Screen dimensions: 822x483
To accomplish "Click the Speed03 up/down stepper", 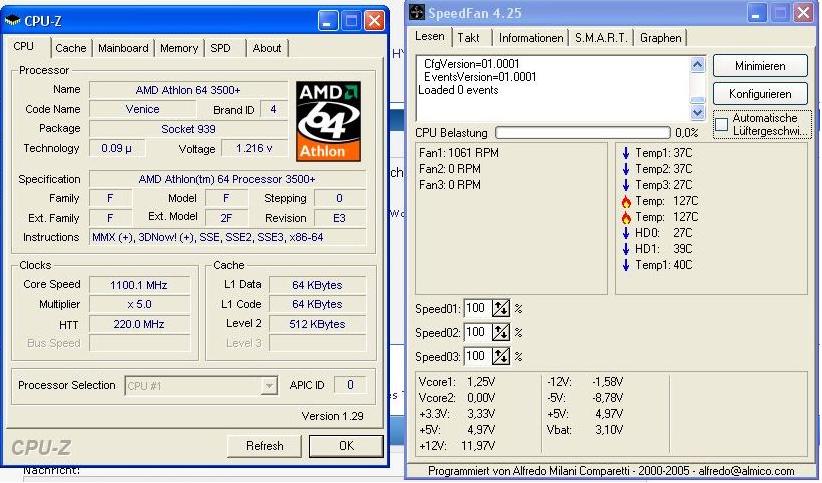I will pos(501,356).
